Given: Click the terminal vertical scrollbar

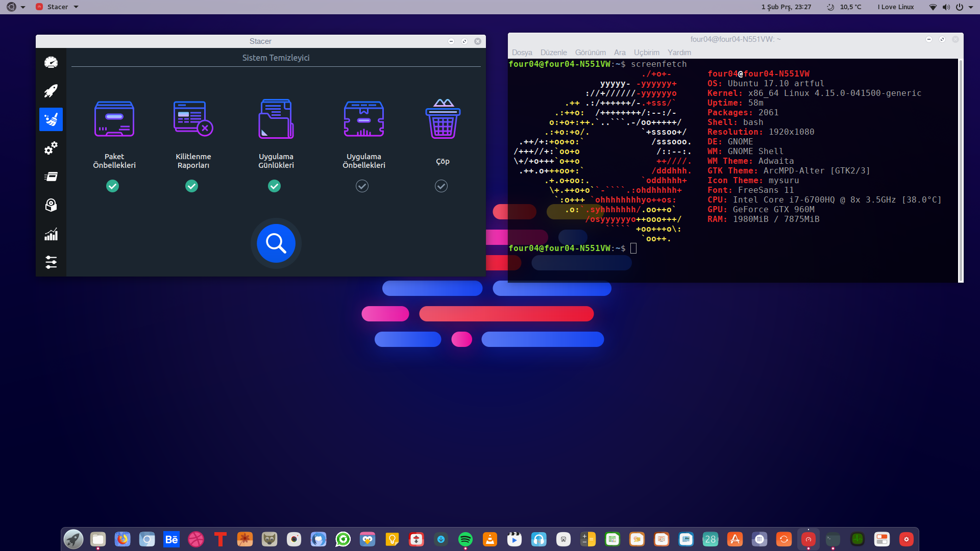Looking at the screenshot, I should coord(961,170).
